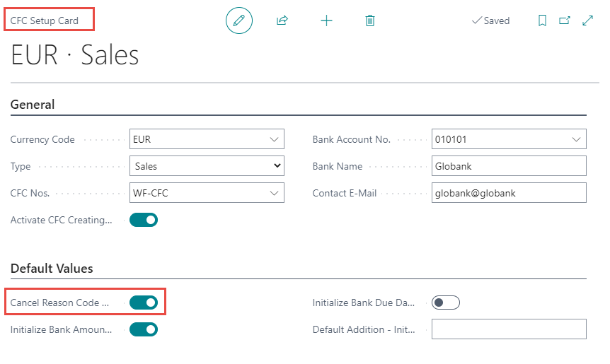Image resolution: width=610 pixels, height=364 pixels.
Task: Click the Contact E-Mail input field
Action: point(508,192)
